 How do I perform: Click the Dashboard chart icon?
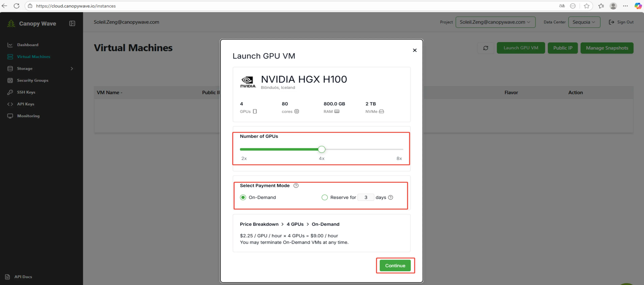(10, 45)
